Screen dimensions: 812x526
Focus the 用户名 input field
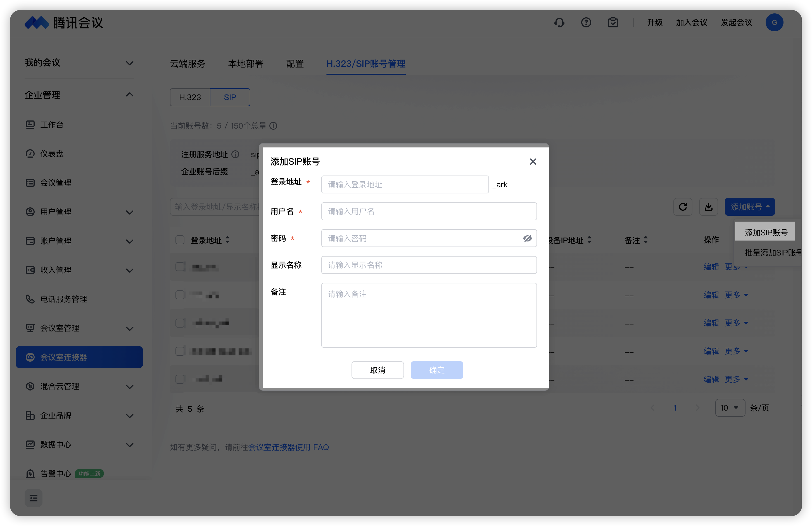429,211
